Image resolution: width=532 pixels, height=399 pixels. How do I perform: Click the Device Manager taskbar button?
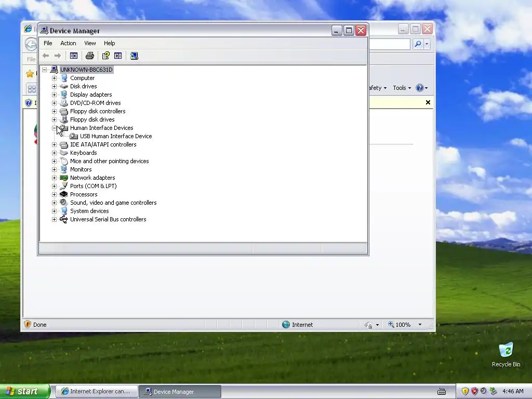(180, 392)
